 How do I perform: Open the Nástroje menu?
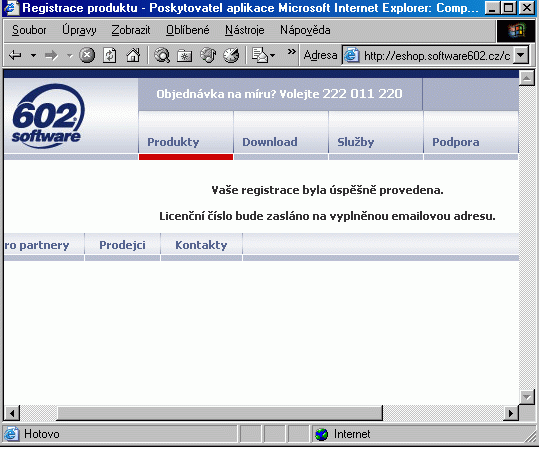245,30
